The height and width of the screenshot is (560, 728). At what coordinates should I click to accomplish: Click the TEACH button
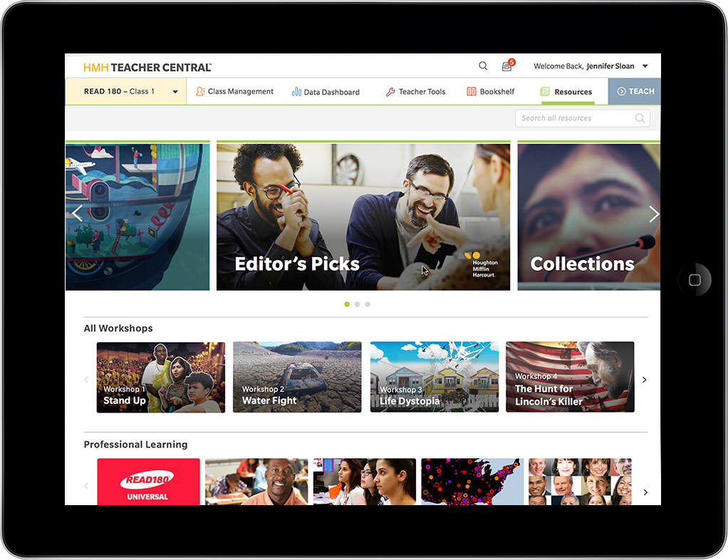click(x=635, y=91)
